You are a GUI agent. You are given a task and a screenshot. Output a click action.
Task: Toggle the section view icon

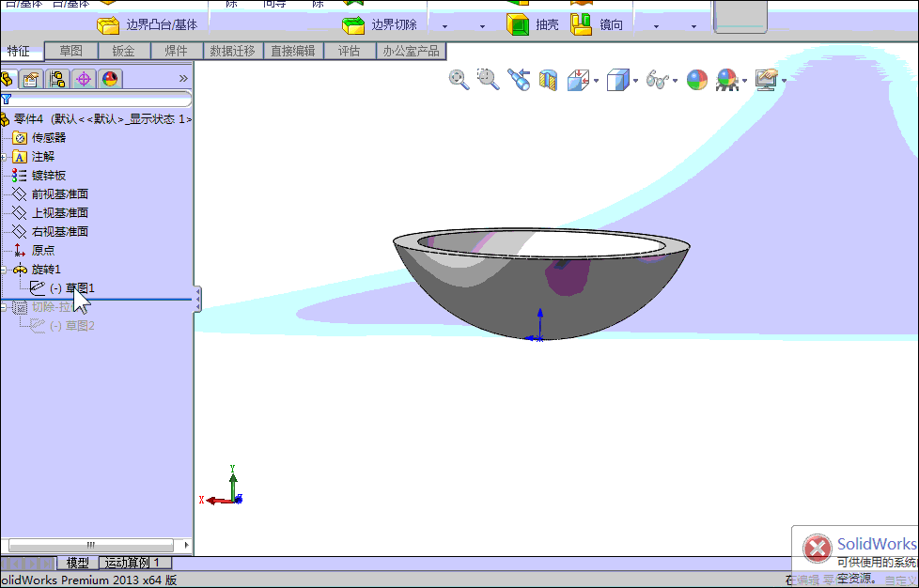548,80
